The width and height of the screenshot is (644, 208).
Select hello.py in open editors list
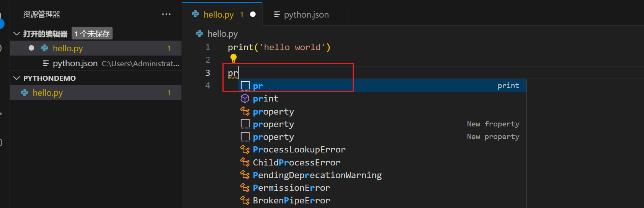(96, 48)
